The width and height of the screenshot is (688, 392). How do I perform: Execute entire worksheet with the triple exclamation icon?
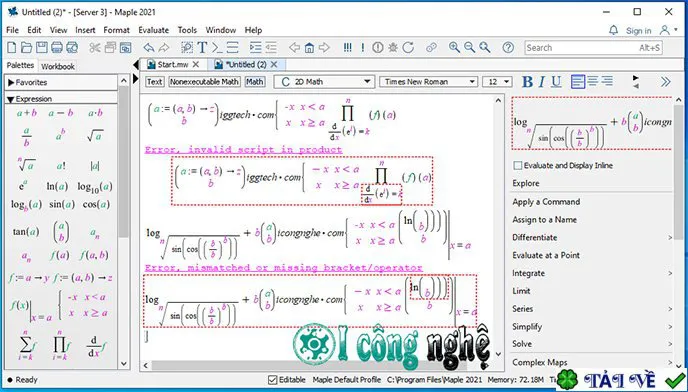coord(348,47)
